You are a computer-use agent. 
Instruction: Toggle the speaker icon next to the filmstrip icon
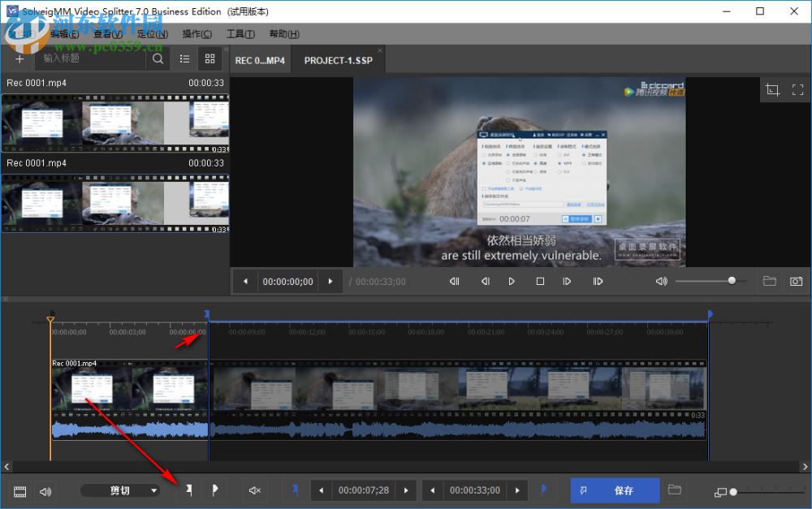[x=45, y=490]
